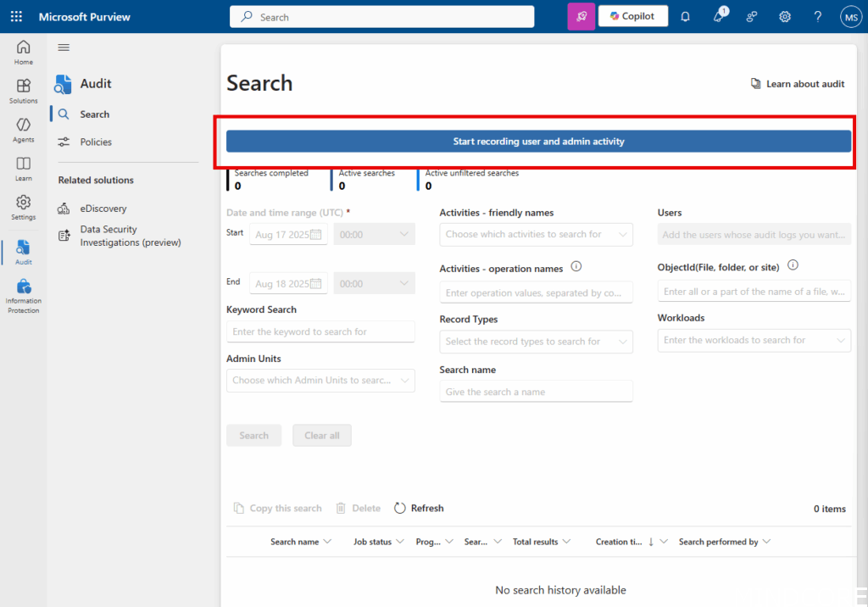Select Policies in the Audit menu
The image size is (868, 607).
(96, 142)
